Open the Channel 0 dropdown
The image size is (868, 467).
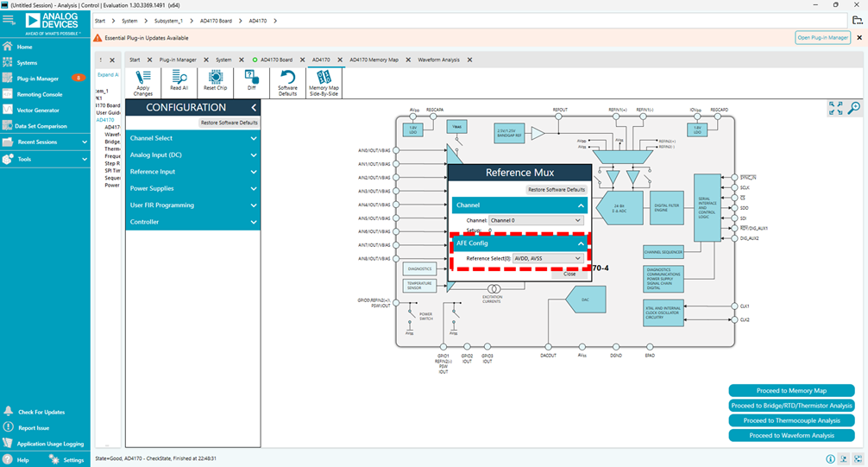[x=537, y=220]
